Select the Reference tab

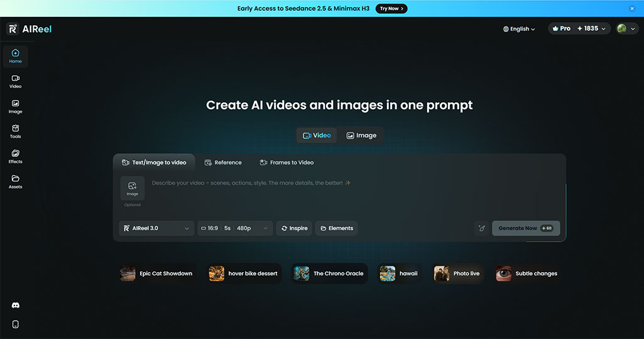tap(223, 163)
